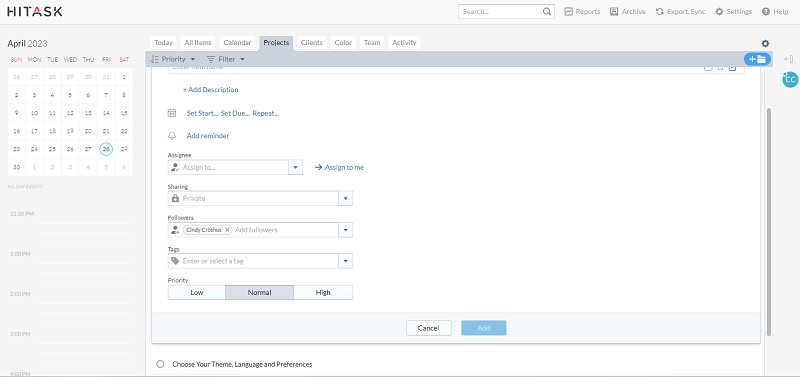Select April 28 in the calendar
This screenshot has height=377, width=800.
coord(106,149)
